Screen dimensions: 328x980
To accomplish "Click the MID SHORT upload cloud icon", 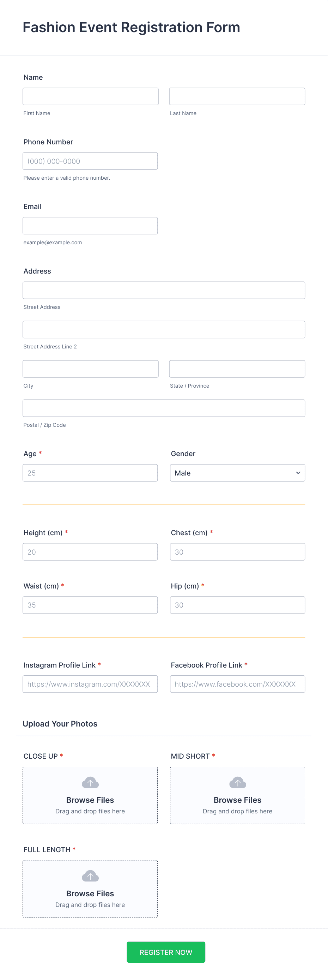I will (x=238, y=783).
